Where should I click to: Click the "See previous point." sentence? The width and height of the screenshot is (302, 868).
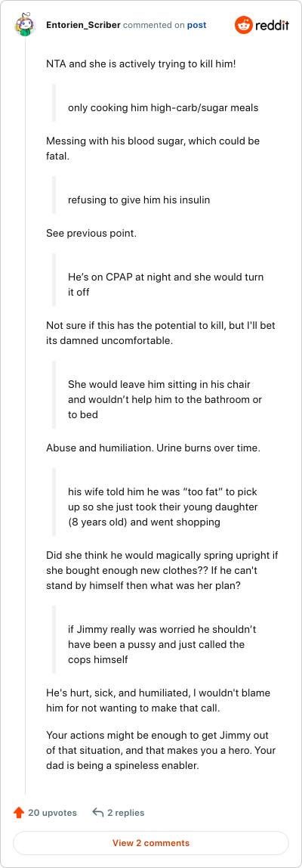click(x=91, y=233)
